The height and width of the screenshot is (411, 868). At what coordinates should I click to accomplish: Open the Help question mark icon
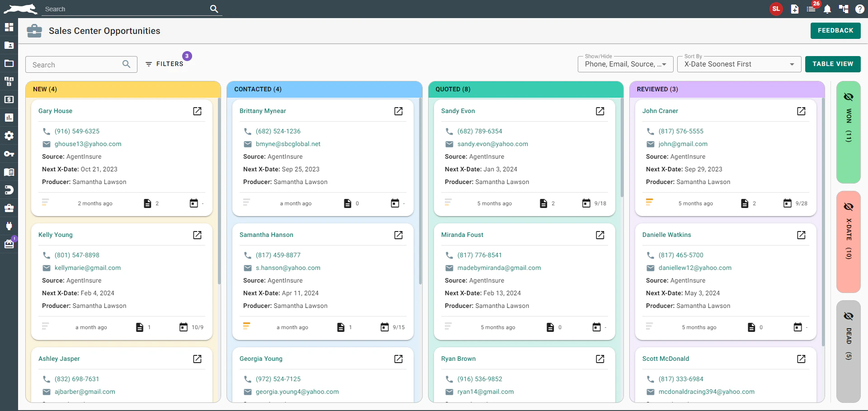(860, 9)
